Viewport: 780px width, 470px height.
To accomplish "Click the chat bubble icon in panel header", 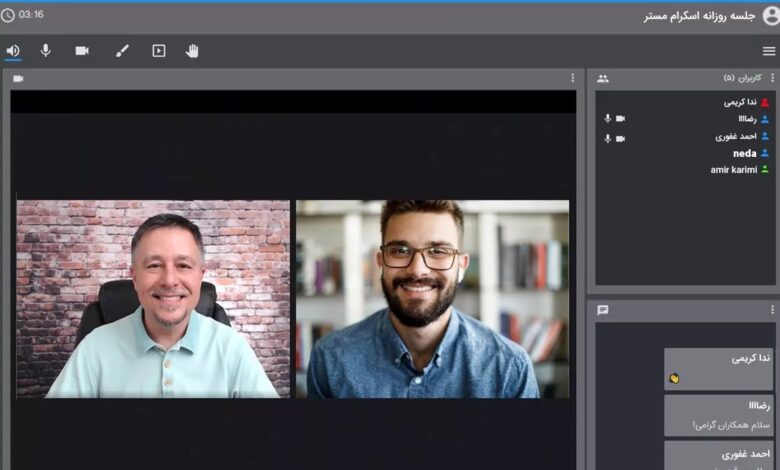I will 602,310.
